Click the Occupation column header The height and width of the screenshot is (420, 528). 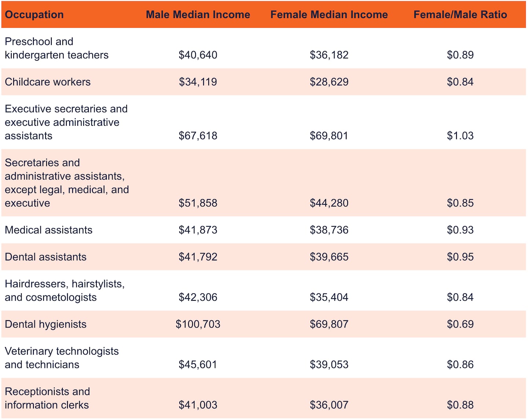34,15
